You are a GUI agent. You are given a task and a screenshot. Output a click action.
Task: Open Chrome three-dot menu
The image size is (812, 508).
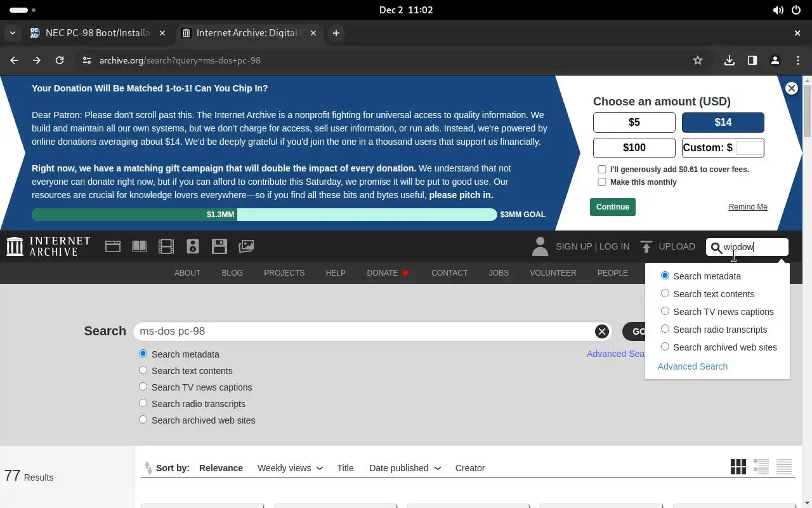[798, 60]
